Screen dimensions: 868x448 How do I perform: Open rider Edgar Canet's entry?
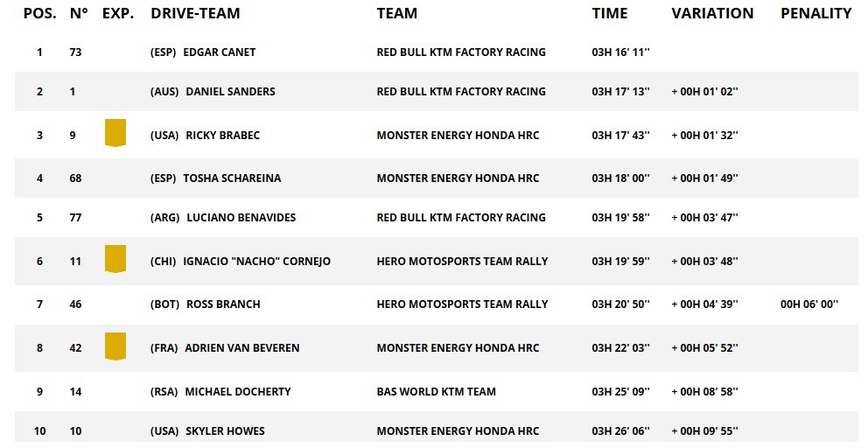pyautogui.click(x=220, y=52)
